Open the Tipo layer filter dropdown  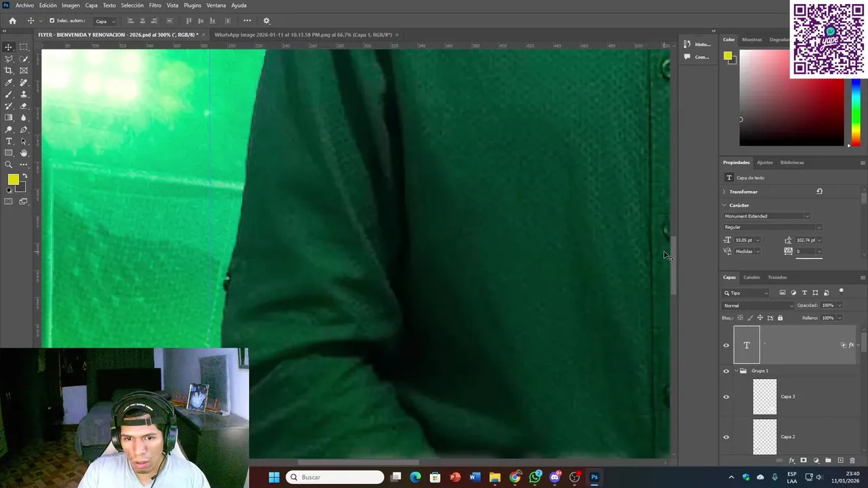point(746,293)
